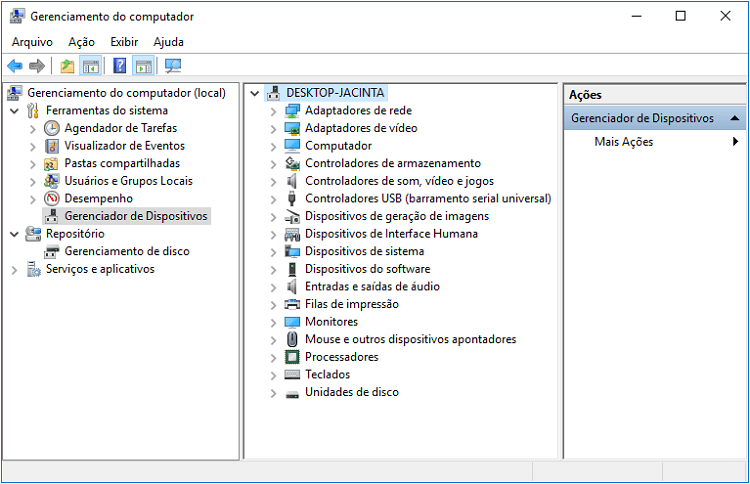
Task: Open the Exibir menu
Action: (x=124, y=42)
